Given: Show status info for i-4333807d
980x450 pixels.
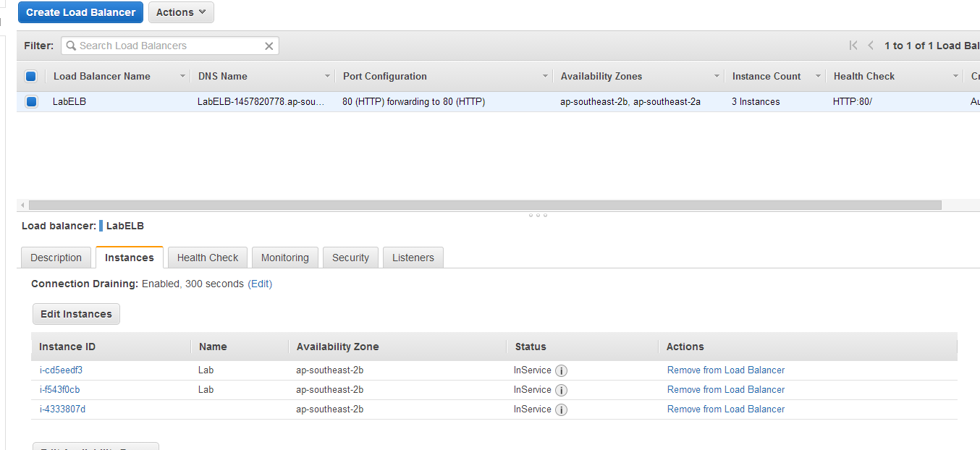Looking at the screenshot, I should point(561,409).
